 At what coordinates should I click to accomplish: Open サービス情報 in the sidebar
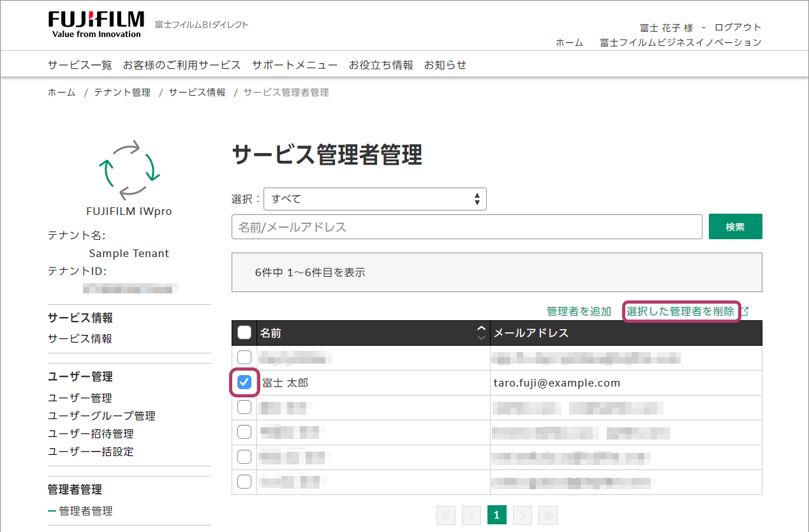pyautogui.click(x=80, y=339)
